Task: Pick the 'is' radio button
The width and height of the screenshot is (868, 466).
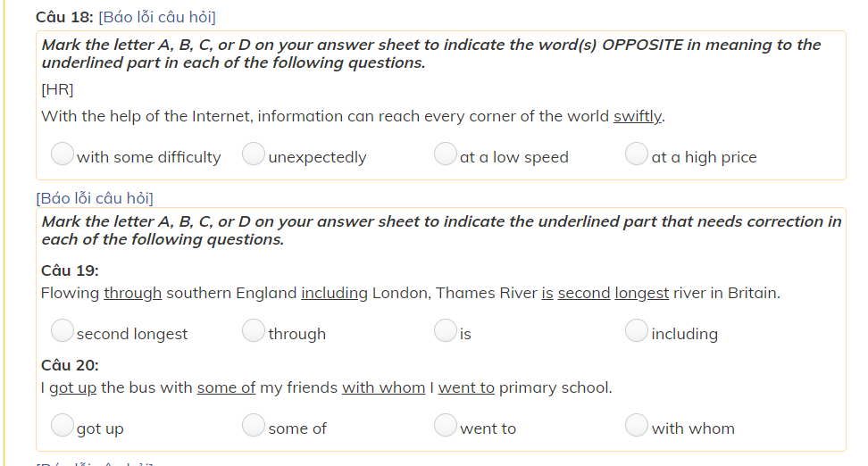Action: pos(446,332)
